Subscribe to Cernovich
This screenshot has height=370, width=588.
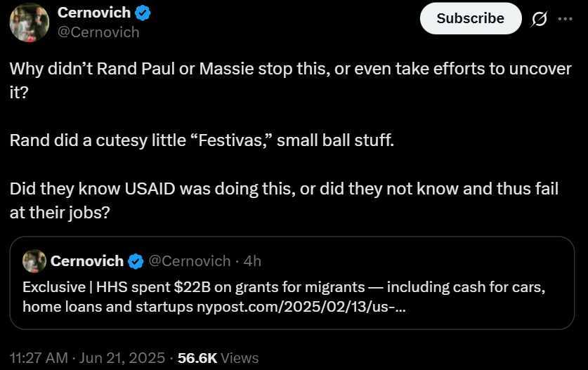[470, 18]
